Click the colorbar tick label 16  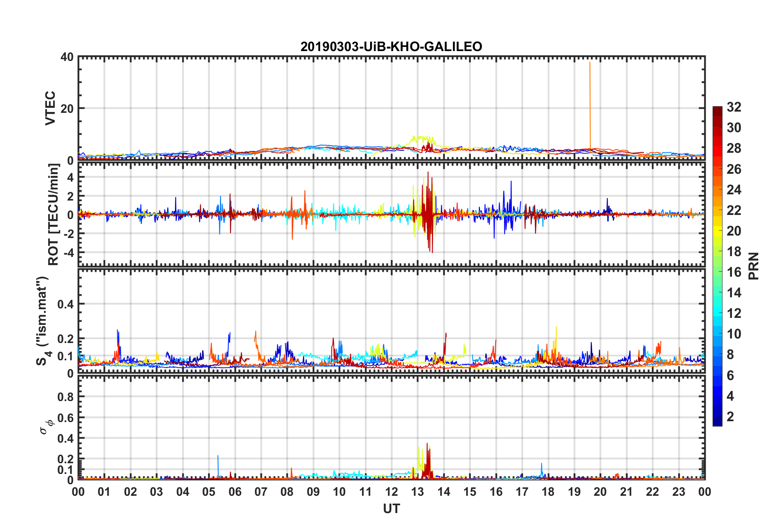point(734,272)
